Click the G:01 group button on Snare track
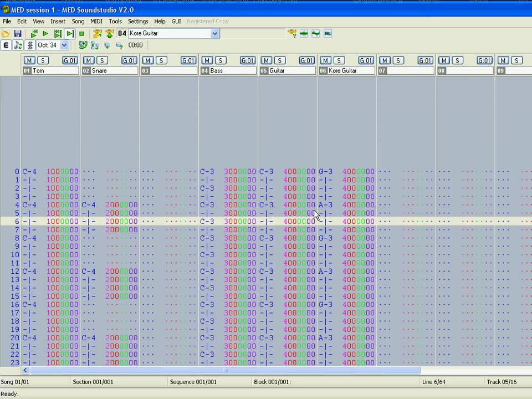Viewport: 532px width, 399px height. click(129, 60)
